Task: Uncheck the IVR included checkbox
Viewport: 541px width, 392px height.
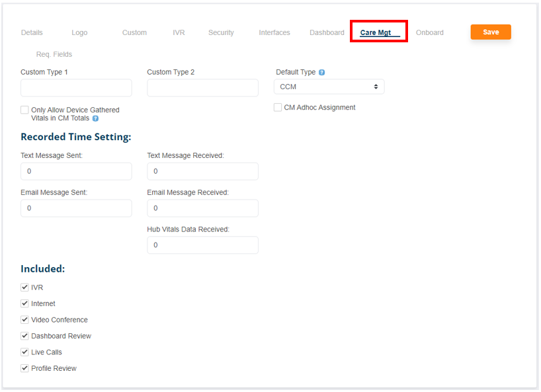Action: [x=25, y=288]
